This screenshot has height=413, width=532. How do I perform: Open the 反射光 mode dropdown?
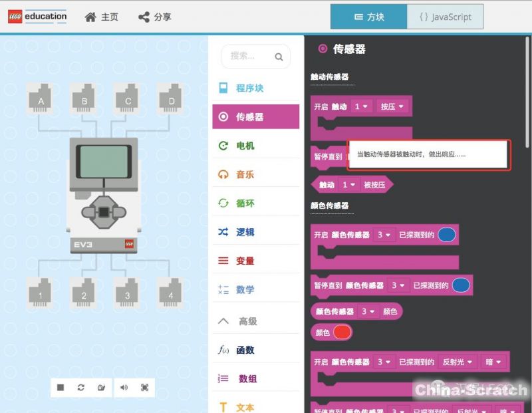click(459, 362)
